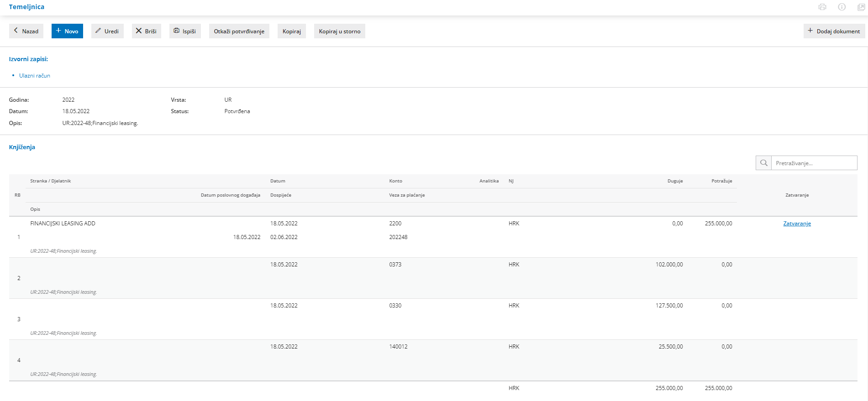868x401 pixels.
Task: Click the Knjiženja section heading
Action: 22,147
